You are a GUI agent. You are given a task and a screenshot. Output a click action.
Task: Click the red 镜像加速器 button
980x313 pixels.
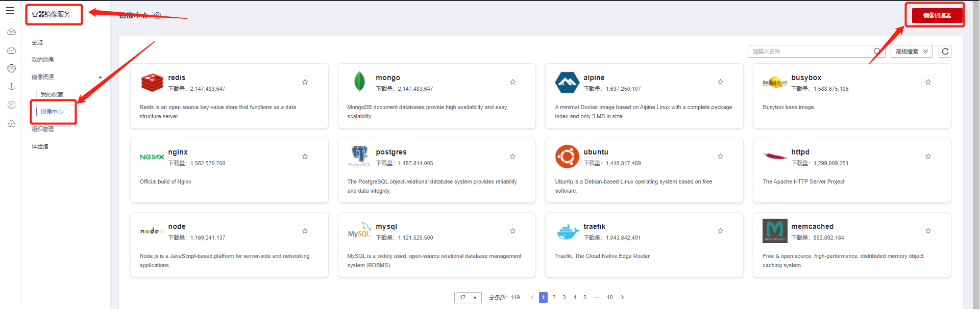pos(937,15)
